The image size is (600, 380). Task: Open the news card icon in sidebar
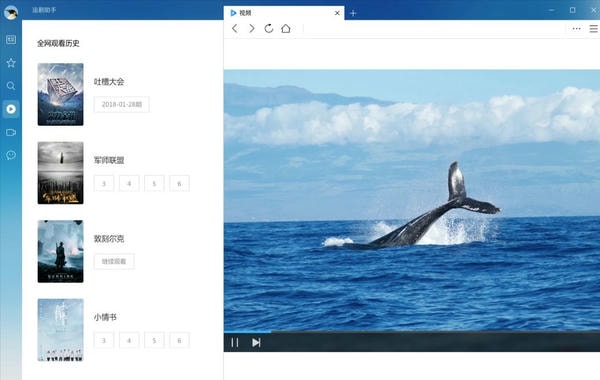tap(11, 39)
